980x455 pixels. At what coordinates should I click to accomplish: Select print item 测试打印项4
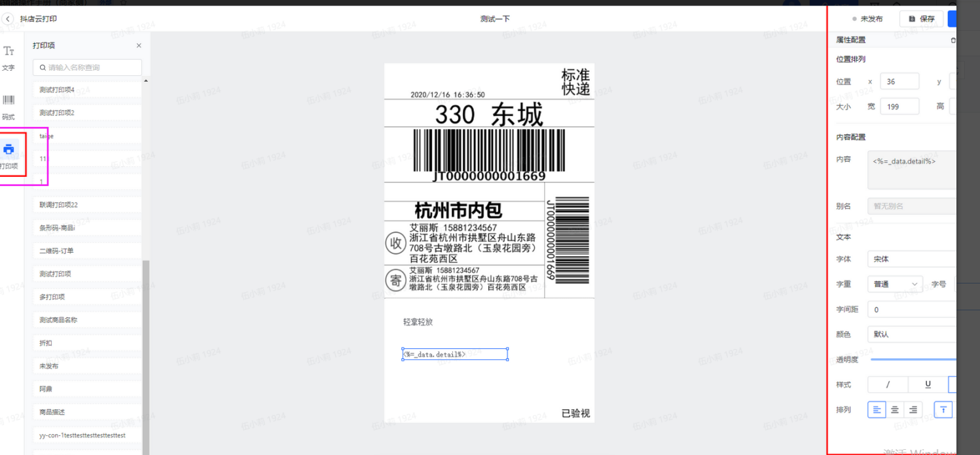[87, 90]
